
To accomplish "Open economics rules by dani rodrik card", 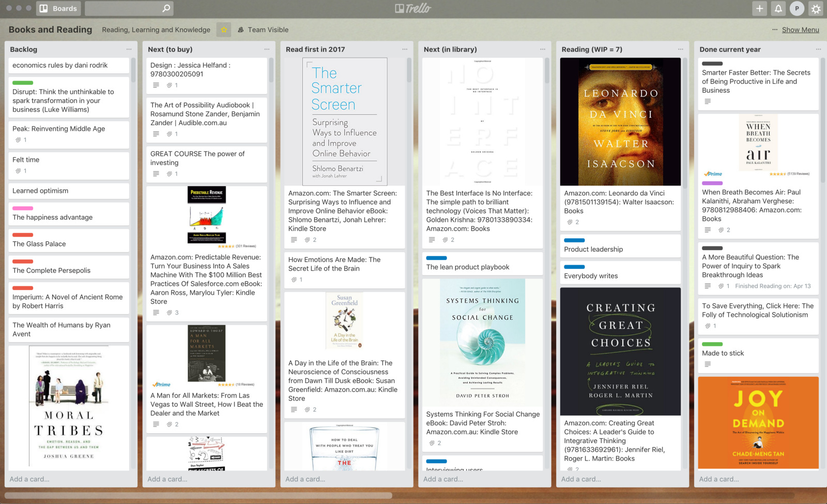I will coord(69,66).
